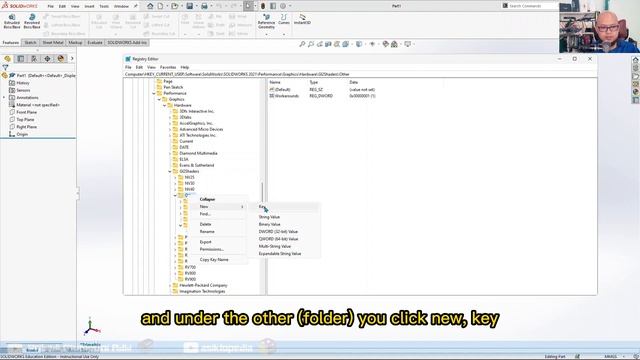
Task: Open the File menu in SolidWorks
Action: tap(51, 7)
